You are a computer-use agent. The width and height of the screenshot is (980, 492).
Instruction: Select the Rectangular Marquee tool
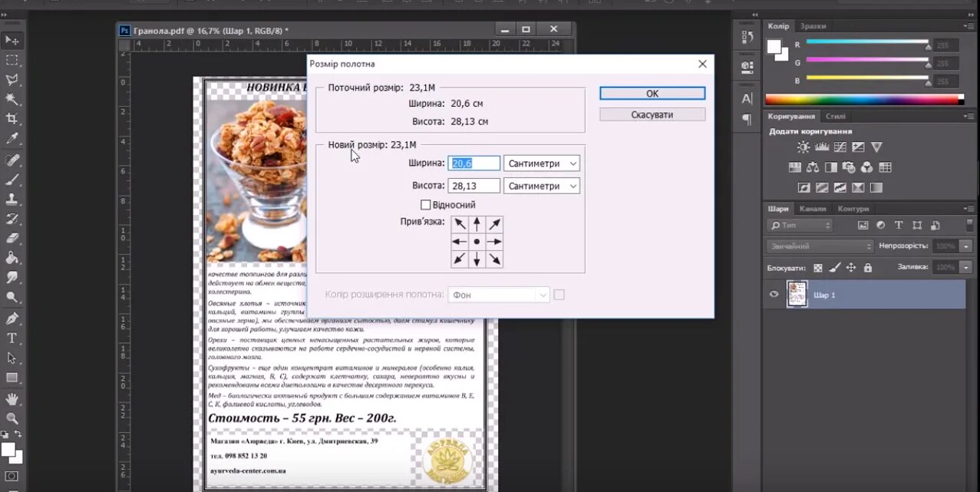click(x=12, y=60)
